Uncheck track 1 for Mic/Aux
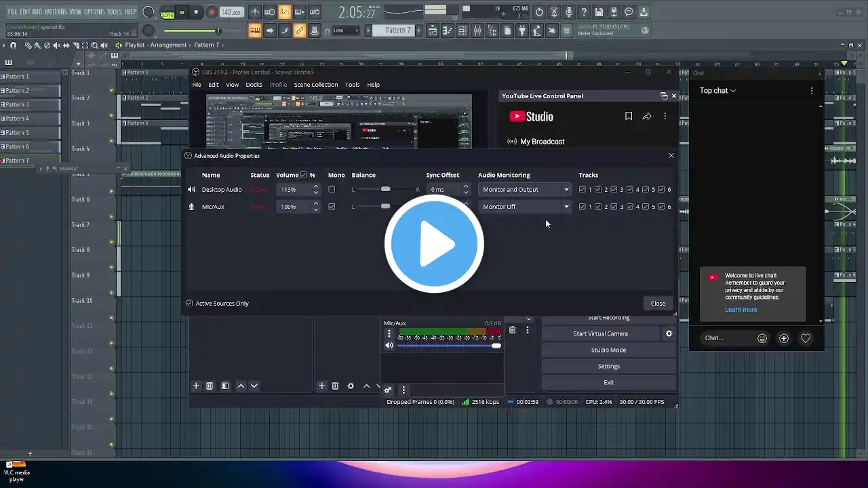 coord(583,207)
